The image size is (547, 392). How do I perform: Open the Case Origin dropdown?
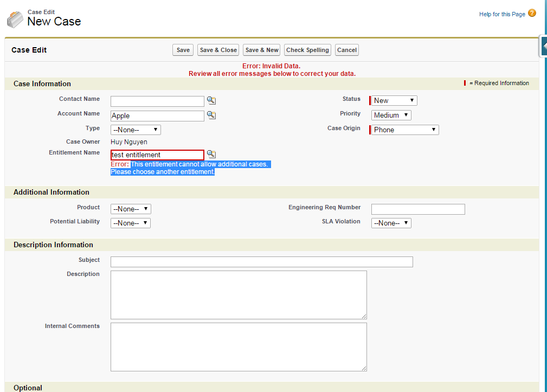tap(405, 130)
